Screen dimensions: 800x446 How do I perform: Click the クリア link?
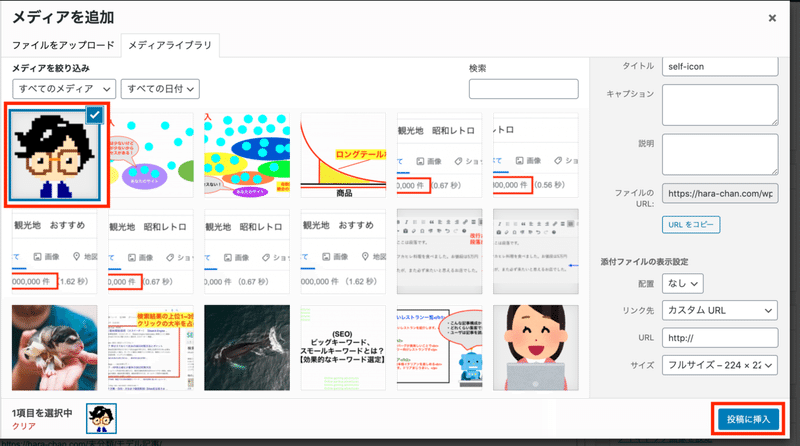coord(24,426)
